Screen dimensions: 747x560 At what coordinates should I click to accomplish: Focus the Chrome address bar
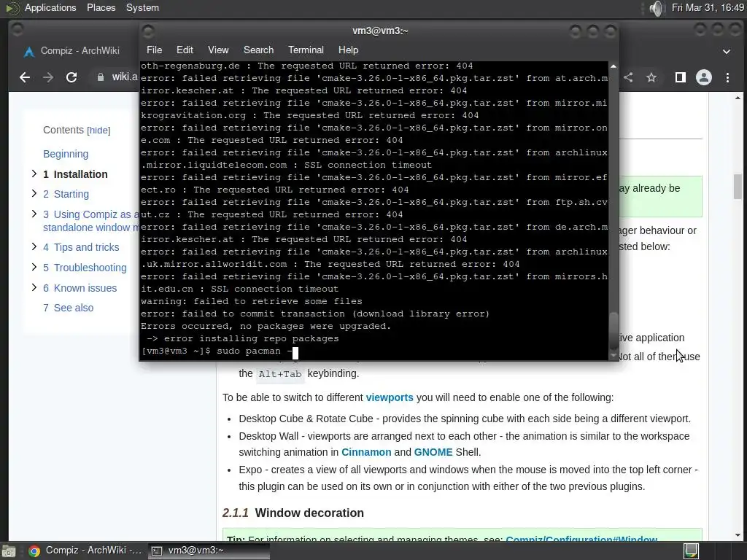tap(125, 77)
